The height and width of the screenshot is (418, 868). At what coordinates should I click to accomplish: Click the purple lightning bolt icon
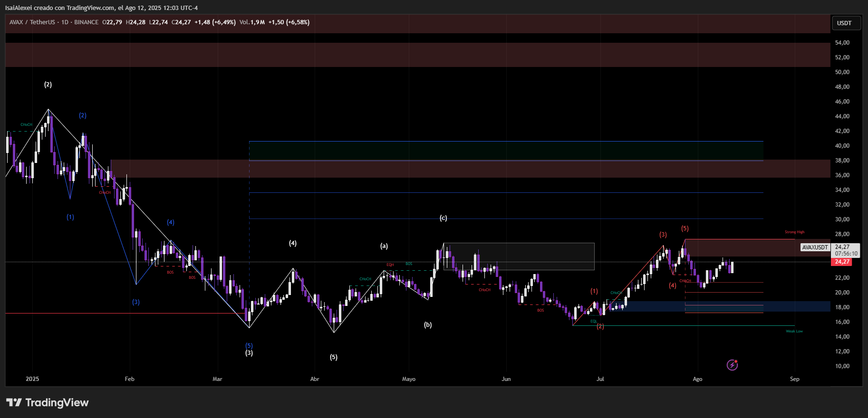pos(732,365)
